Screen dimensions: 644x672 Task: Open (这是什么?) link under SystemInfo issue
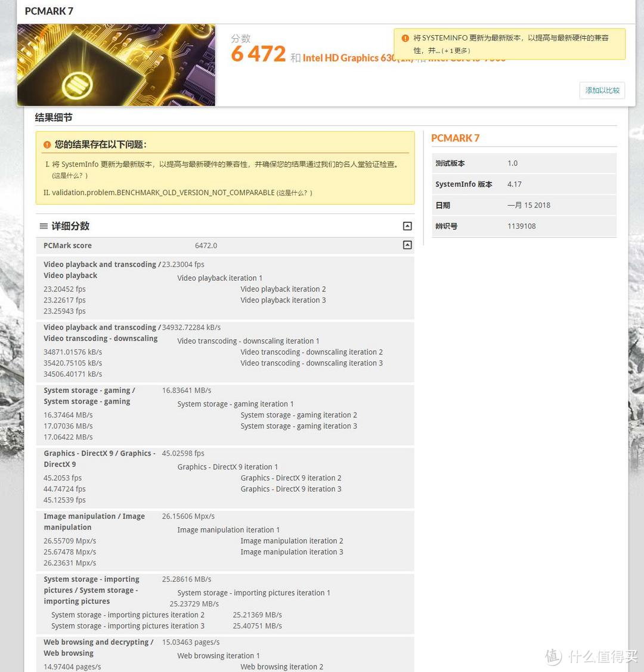pyautogui.click(x=70, y=176)
